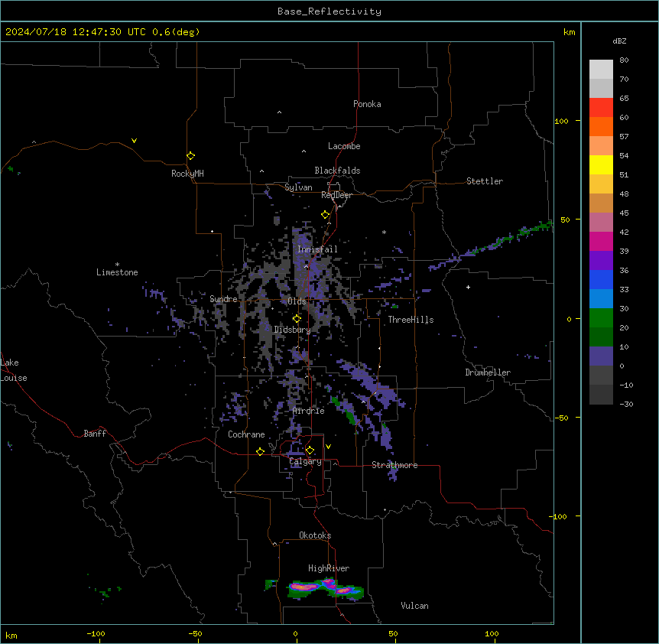The height and width of the screenshot is (644, 659).
Task: Click the Base_Reflectivity title
Action: point(329,11)
